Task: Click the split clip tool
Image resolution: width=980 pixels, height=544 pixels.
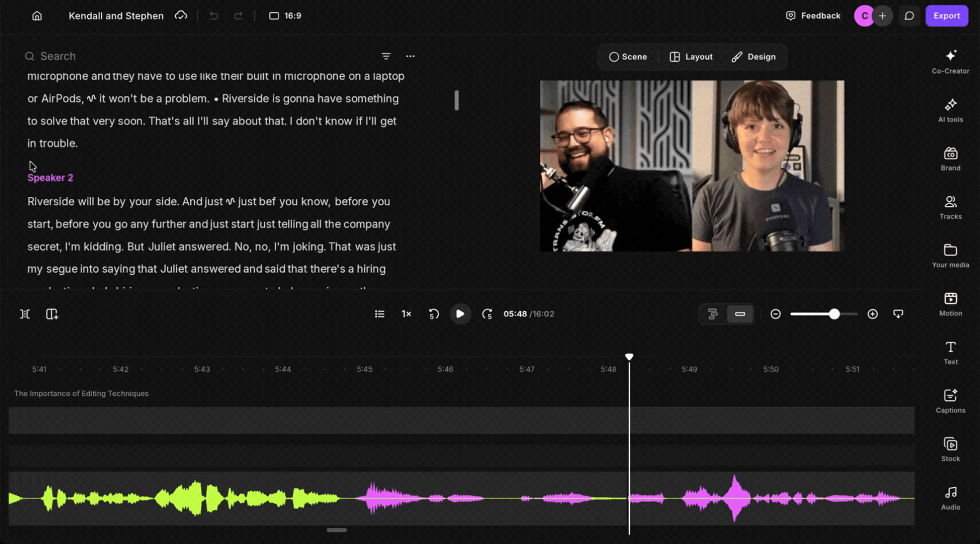Action: point(25,314)
